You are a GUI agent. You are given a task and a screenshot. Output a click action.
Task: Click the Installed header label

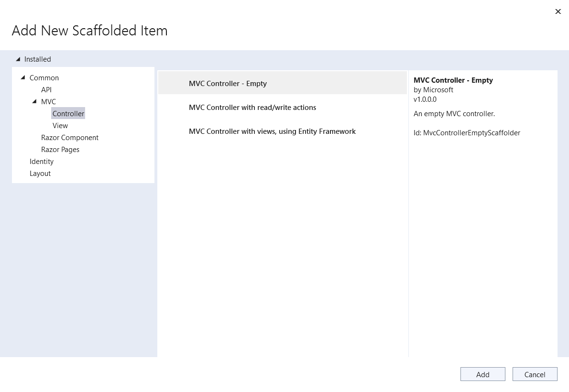38,59
